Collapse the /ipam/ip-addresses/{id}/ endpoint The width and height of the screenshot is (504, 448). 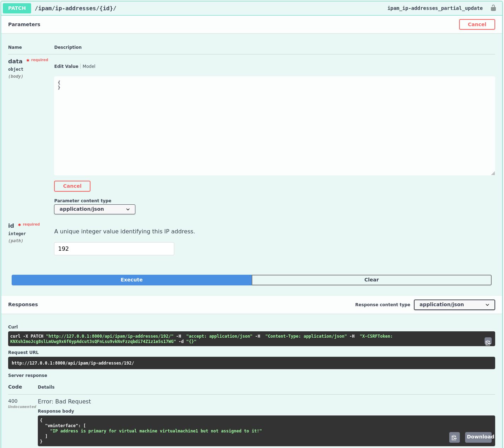click(x=76, y=8)
